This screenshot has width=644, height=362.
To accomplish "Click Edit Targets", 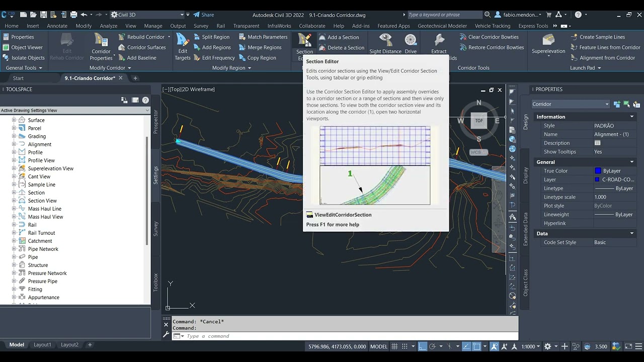I will click(183, 47).
